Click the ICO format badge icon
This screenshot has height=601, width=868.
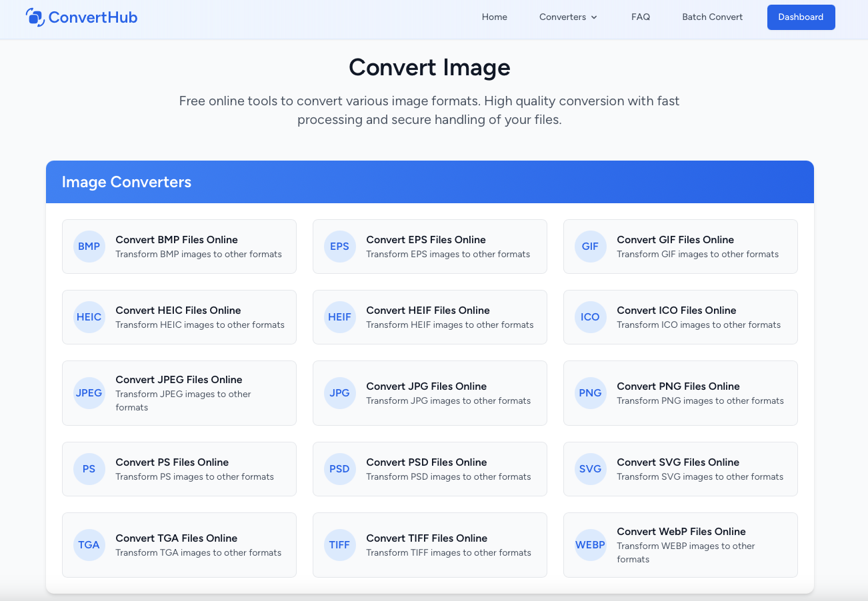pos(591,317)
